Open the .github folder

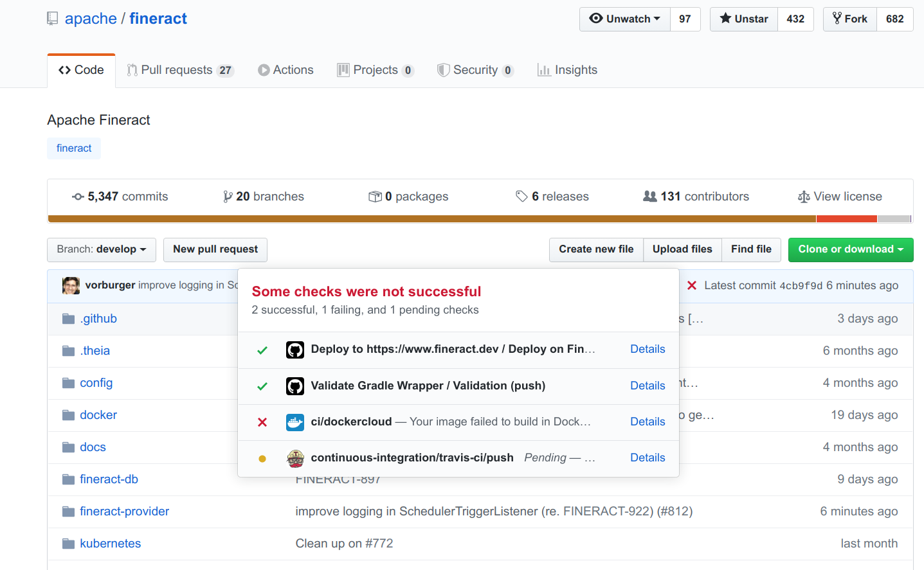pyautogui.click(x=98, y=319)
